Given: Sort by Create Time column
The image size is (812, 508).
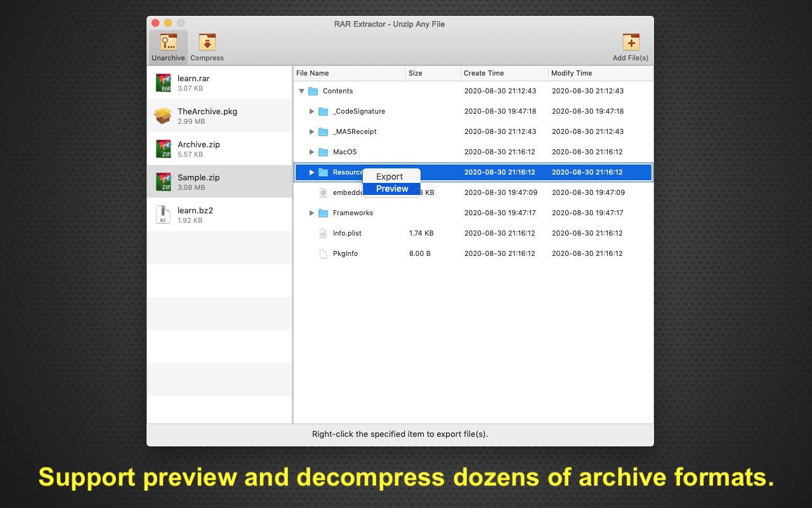Looking at the screenshot, I should (x=504, y=73).
